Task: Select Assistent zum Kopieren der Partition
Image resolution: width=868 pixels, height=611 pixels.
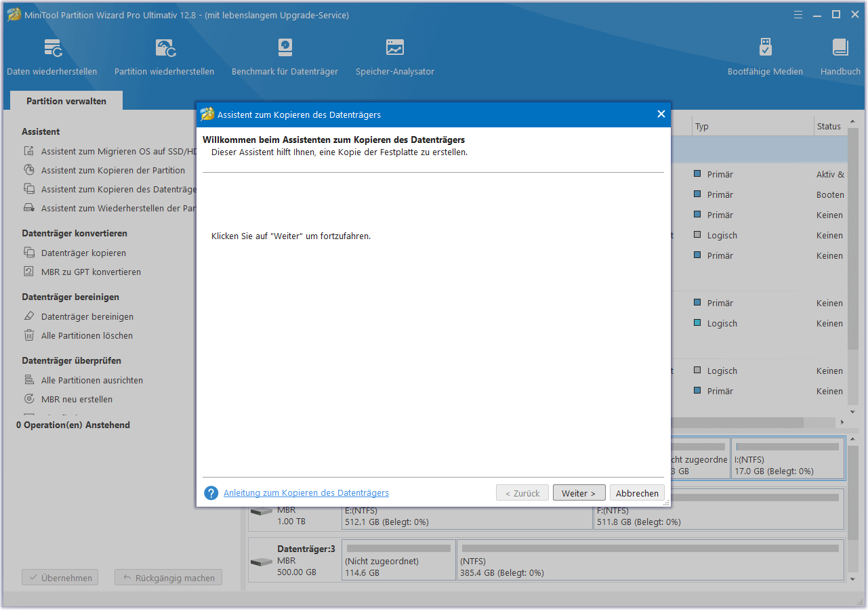Action: click(113, 171)
